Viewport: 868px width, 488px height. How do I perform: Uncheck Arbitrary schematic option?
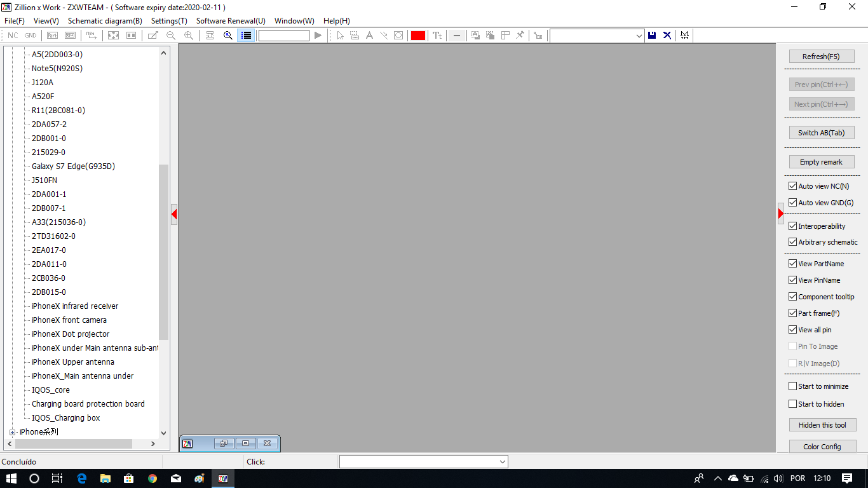point(792,242)
